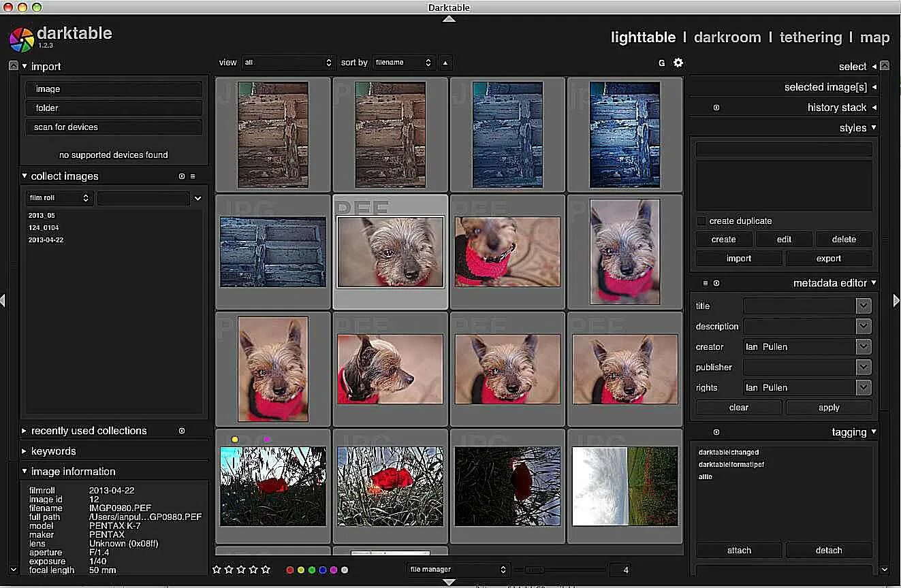
Task: Click the styles search field
Action: click(x=784, y=149)
